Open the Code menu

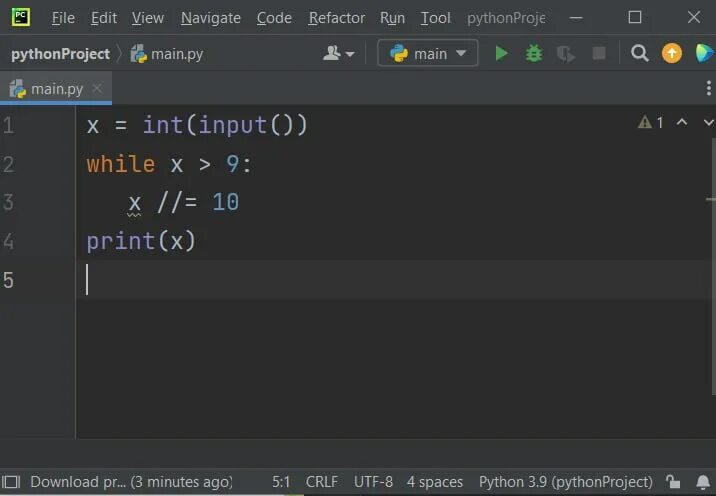click(x=274, y=18)
